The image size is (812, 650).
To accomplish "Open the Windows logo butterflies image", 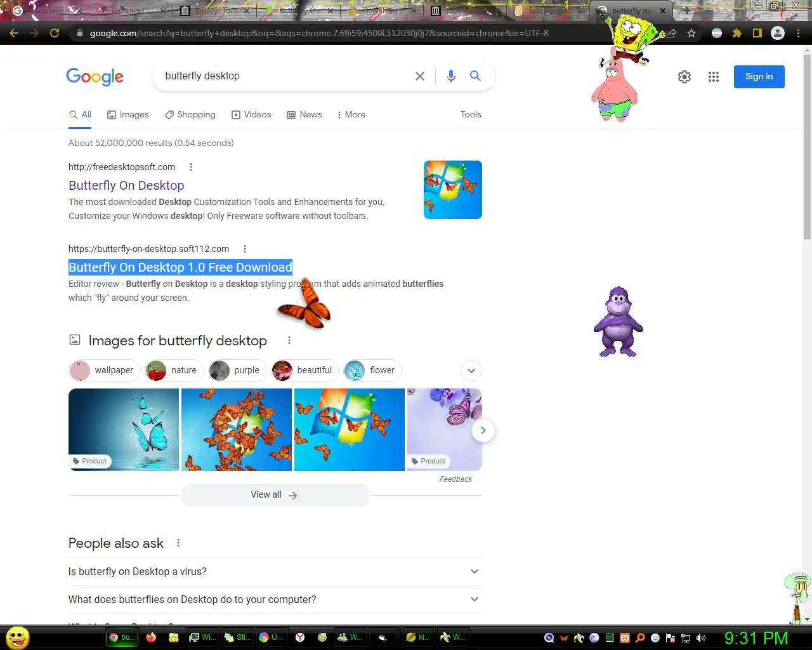I will (x=350, y=430).
